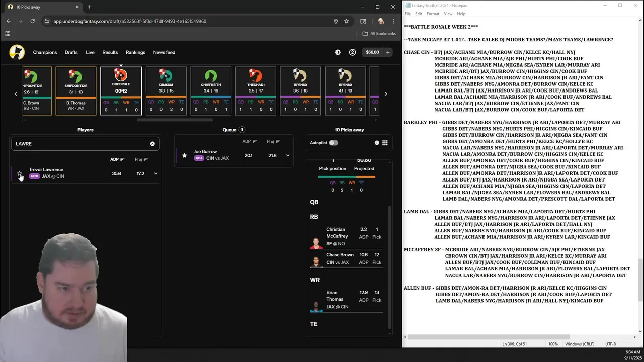Open the Rankings page
The height and width of the screenshot is (362, 644).
(135, 52)
